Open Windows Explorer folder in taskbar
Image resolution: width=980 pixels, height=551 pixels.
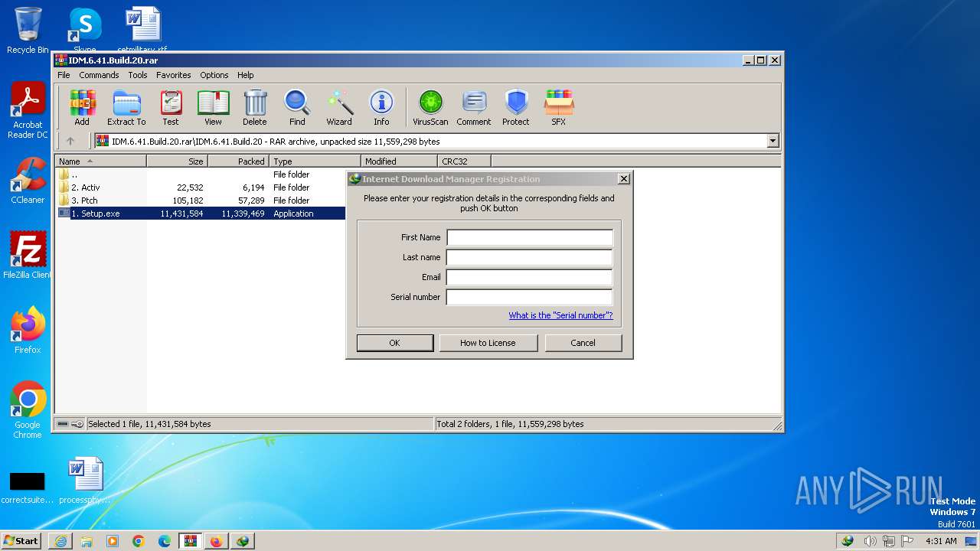tap(87, 541)
